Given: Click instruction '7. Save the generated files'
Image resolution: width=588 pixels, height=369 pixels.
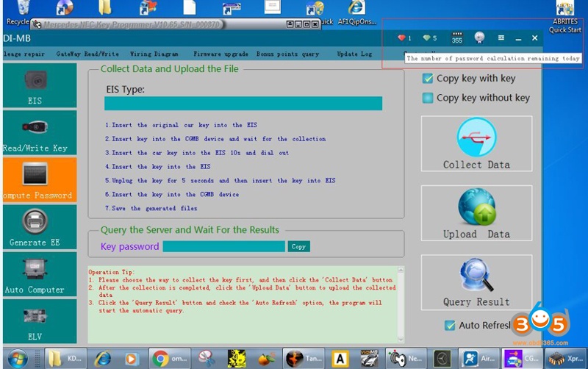Looking at the screenshot, I should [x=151, y=208].
